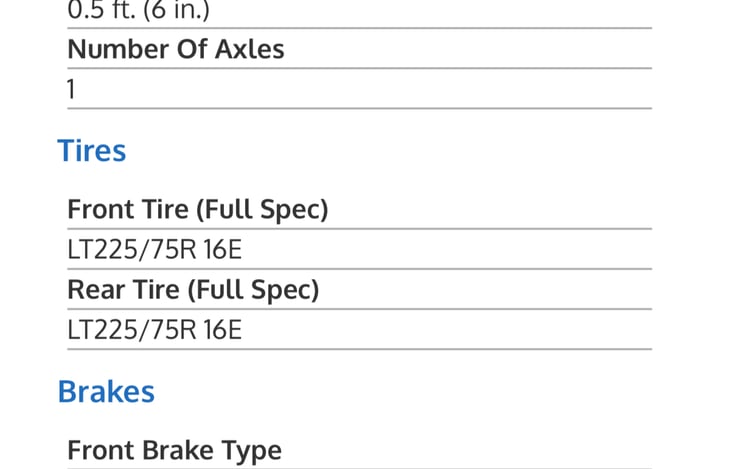Click the 0.5 ft. (6 in.) value

pos(140,11)
